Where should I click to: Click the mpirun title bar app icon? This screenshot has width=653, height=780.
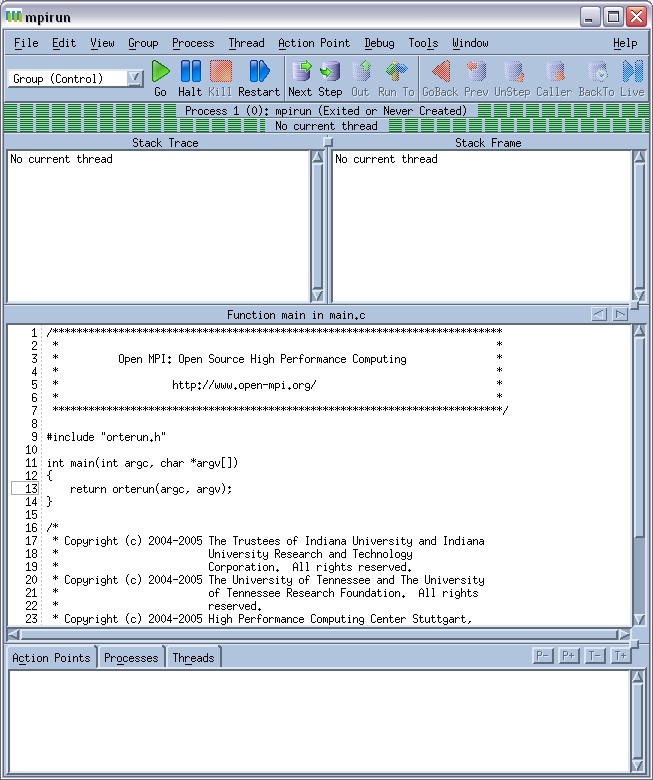[14, 16]
